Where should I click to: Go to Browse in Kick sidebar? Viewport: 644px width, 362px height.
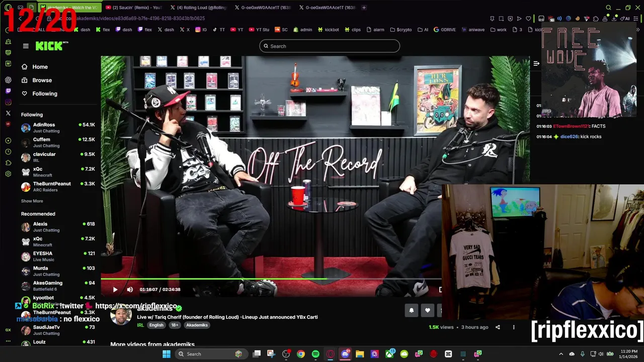[x=37, y=80]
